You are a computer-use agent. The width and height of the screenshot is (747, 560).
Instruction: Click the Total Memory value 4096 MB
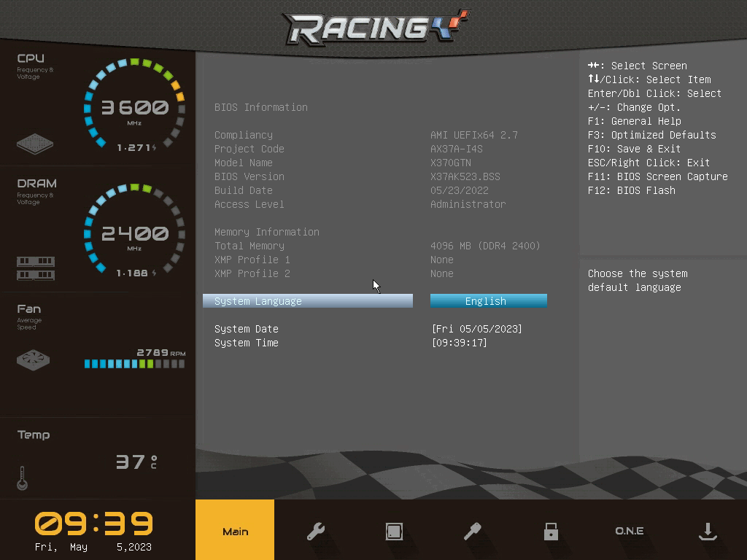[485, 246]
